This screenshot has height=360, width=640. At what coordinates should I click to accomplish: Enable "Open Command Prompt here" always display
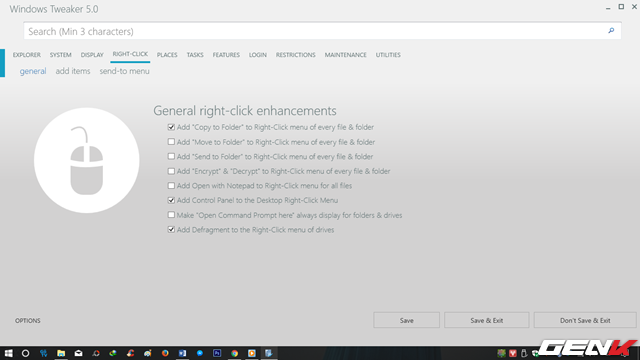click(171, 215)
